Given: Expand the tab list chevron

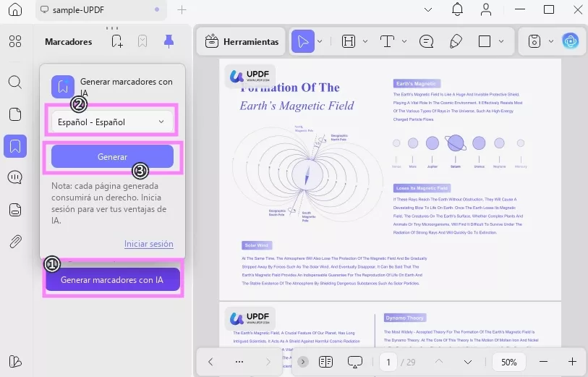Looking at the screenshot, I should pyautogui.click(x=428, y=10).
